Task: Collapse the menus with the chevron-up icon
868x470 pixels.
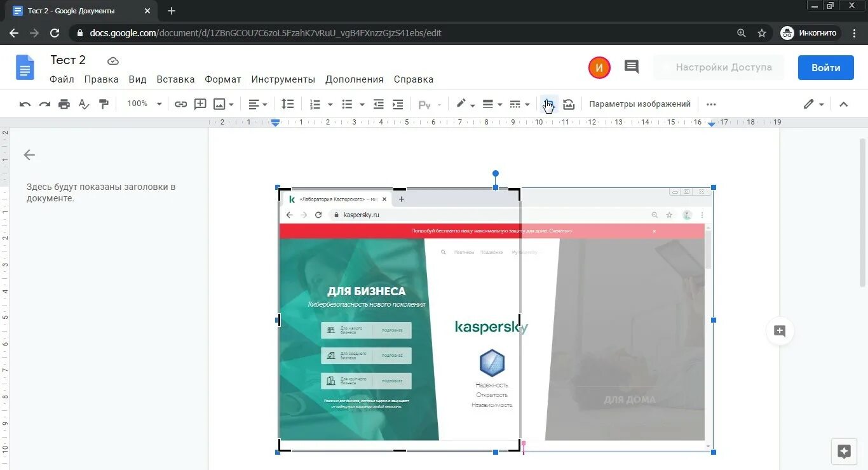Action: tap(844, 104)
